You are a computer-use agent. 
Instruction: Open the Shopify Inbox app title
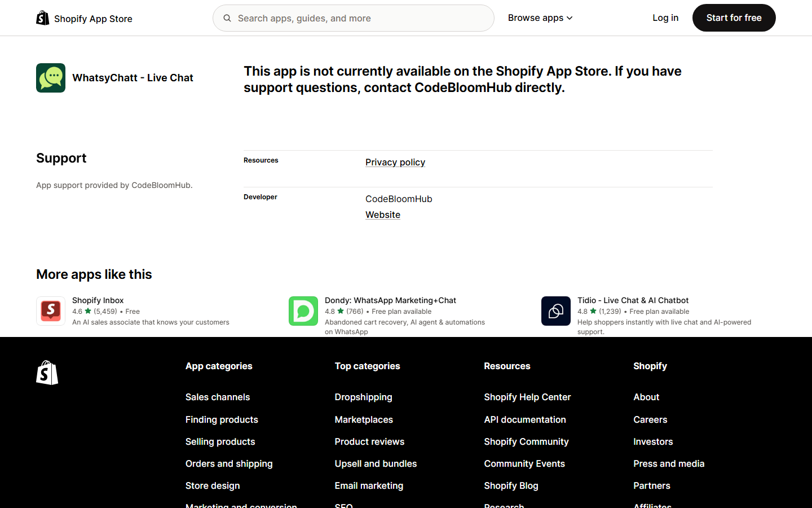(x=98, y=300)
